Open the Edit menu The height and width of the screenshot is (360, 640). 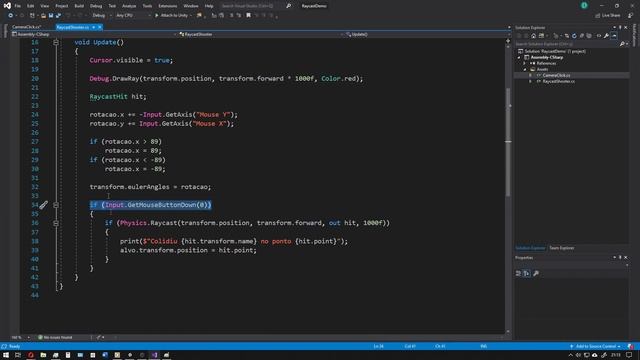[31, 6]
